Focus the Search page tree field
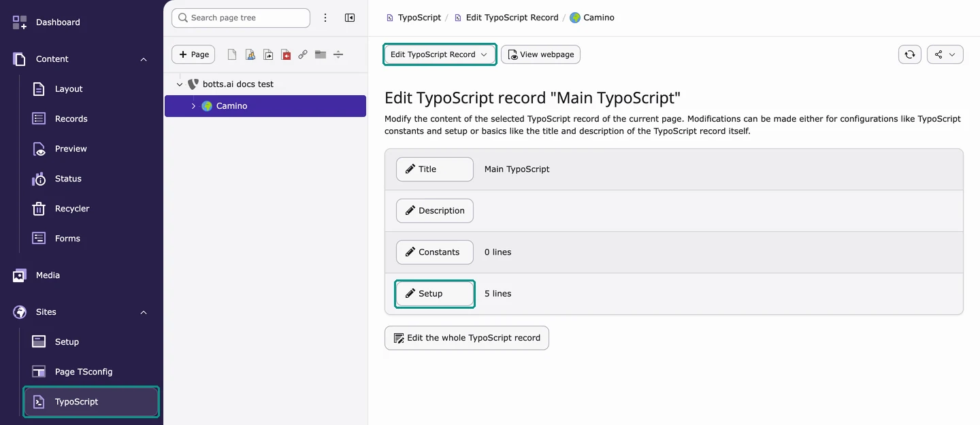This screenshot has height=425, width=980. point(241,18)
